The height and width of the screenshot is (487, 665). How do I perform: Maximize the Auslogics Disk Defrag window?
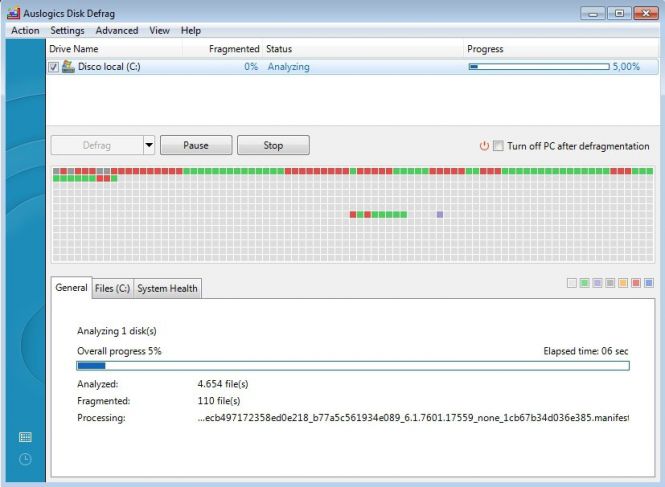pos(619,14)
